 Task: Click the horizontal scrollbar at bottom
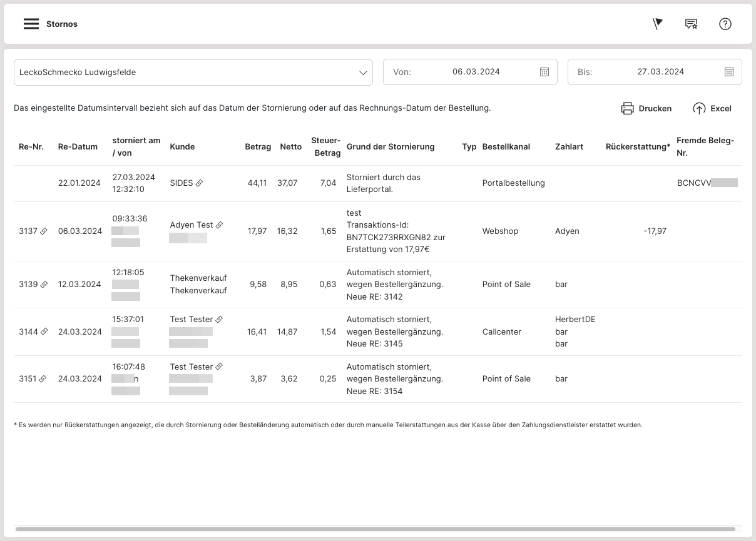coord(375,529)
